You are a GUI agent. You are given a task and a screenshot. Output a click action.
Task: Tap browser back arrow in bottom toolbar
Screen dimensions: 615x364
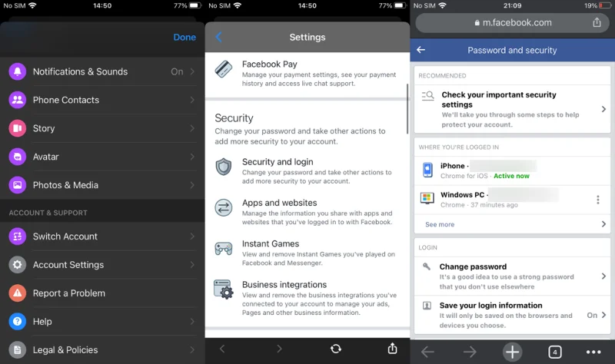click(x=427, y=352)
